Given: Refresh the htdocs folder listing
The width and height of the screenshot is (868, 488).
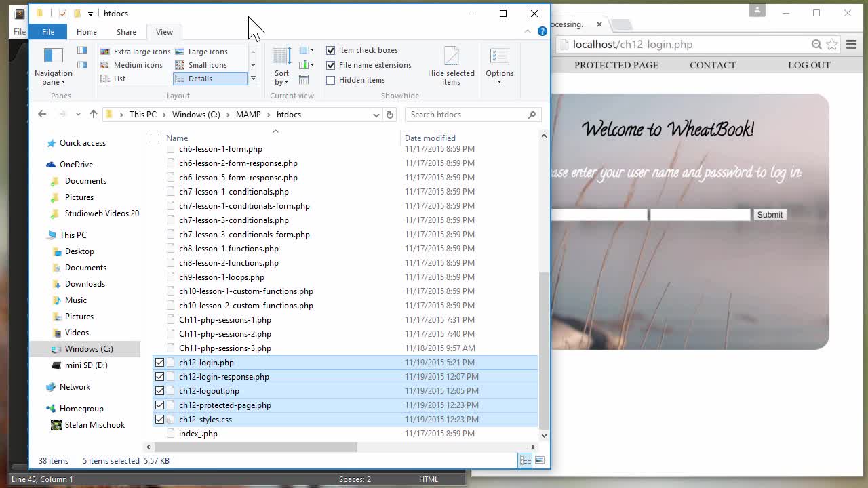Looking at the screenshot, I should 390,115.
